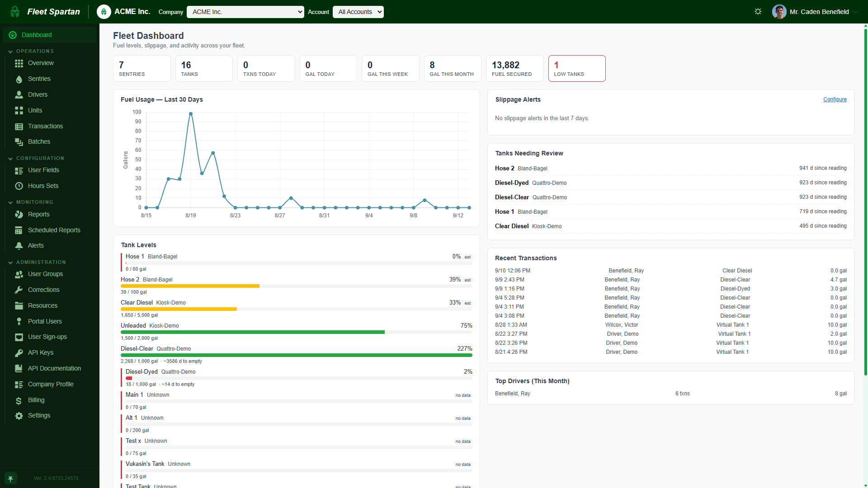The width and height of the screenshot is (868, 488).
Task: Click Vukasin's Tank level entry
Action: pyautogui.click(x=297, y=470)
